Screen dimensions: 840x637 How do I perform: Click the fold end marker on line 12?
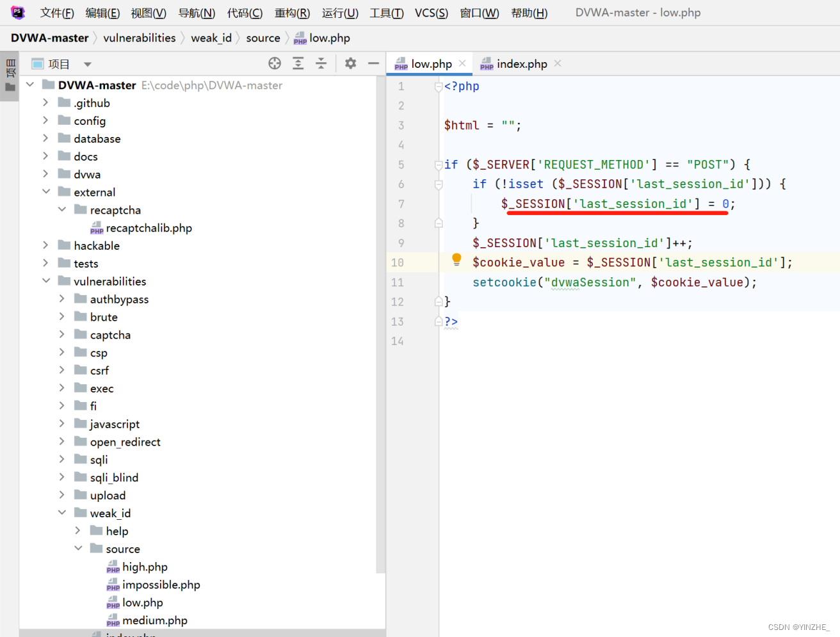tap(439, 302)
